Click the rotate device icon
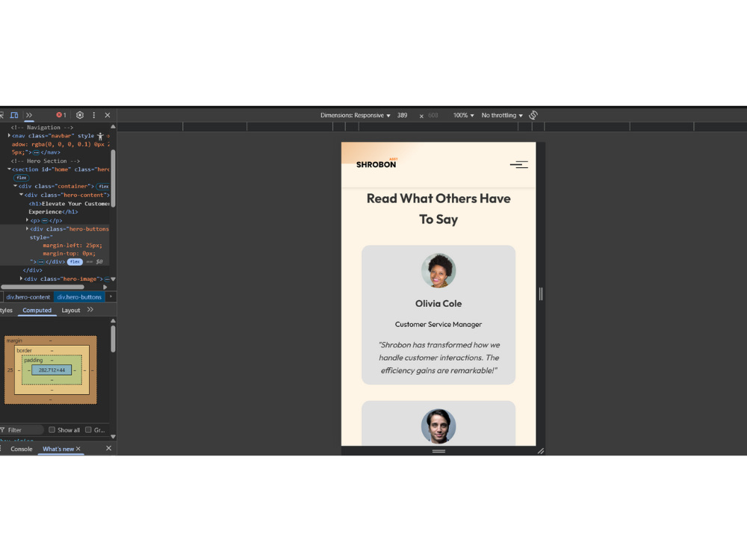Viewport: 747px width, 560px height. click(x=533, y=115)
